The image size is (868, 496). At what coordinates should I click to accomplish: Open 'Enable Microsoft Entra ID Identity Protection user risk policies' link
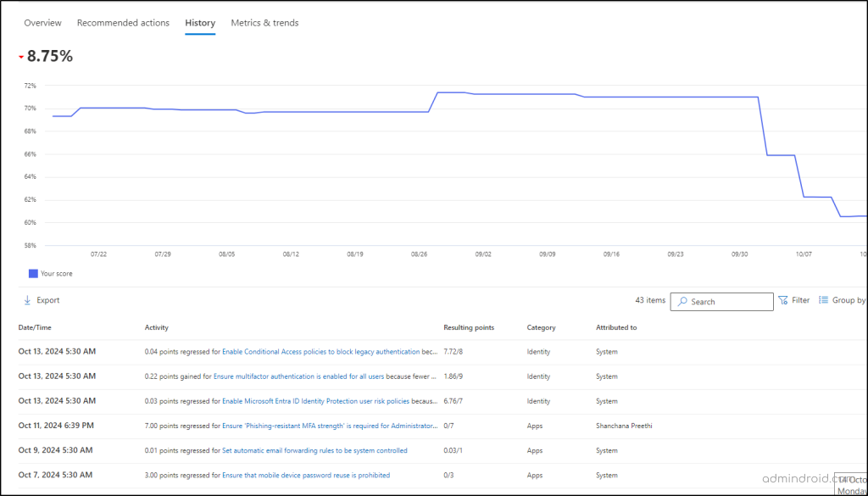click(315, 401)
